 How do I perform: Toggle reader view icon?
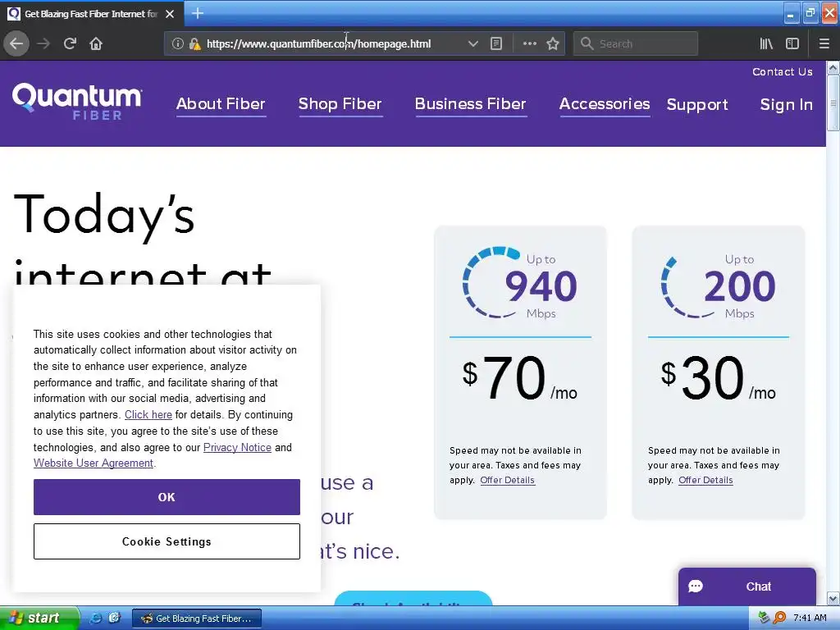(x=496, y=43)
